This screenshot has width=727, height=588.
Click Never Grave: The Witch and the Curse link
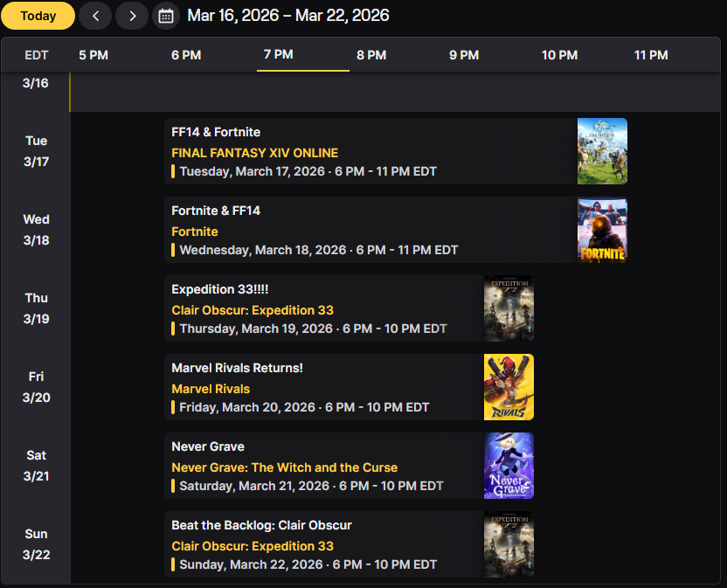(285, 467)
